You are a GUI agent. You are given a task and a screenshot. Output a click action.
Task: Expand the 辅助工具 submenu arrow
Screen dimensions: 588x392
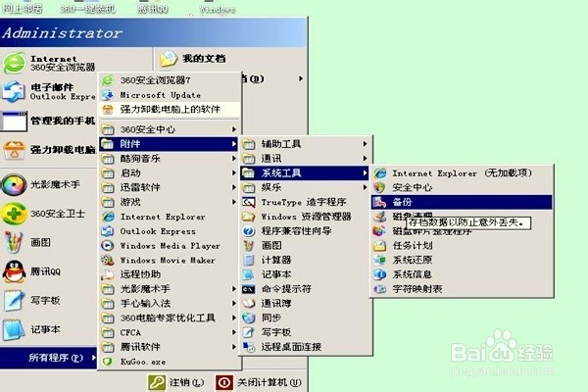tap(365, 144)
